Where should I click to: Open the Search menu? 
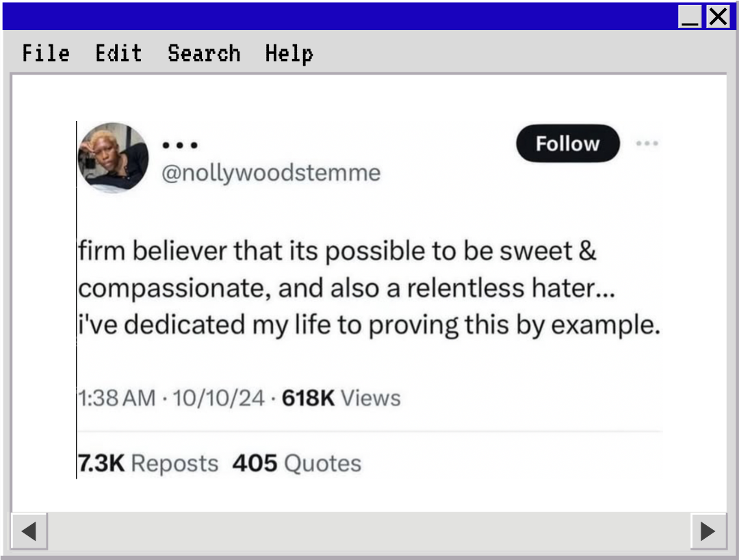(x=204, y=53)
